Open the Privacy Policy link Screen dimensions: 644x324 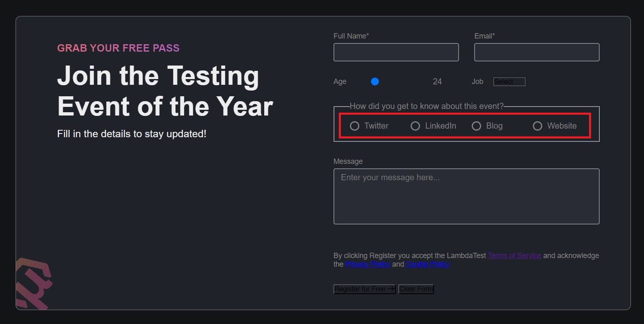368,264
